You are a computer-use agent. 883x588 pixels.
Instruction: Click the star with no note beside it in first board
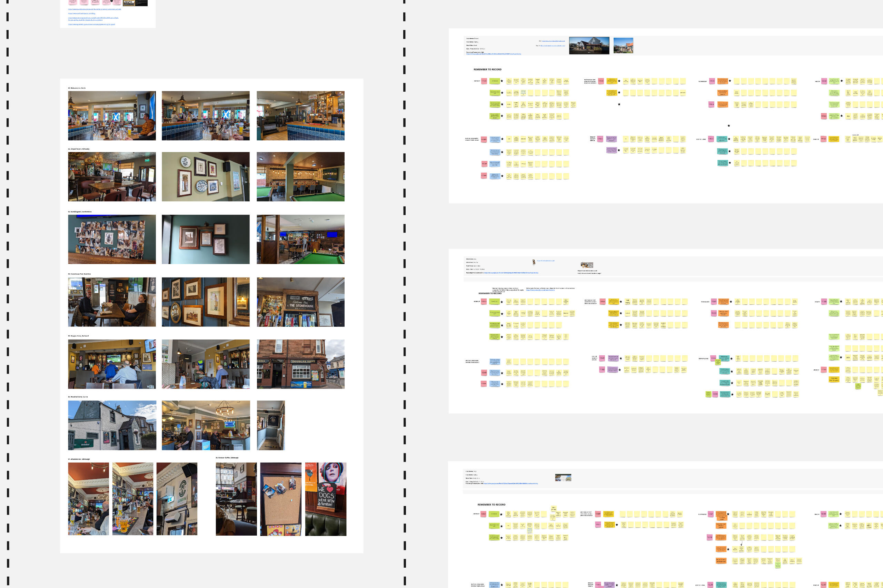tap(619, 104)
